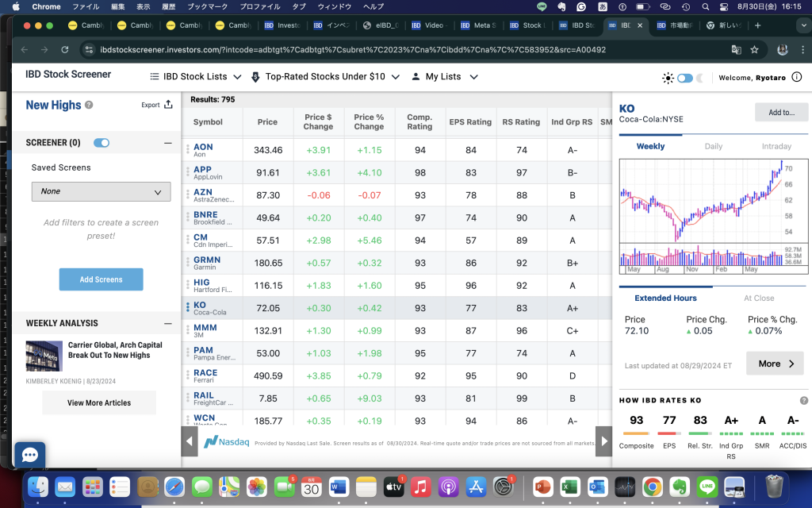The height and width of the screenshot is (508, 812).
Task: Click the Add Screens button
Action: tap(101, 279)
